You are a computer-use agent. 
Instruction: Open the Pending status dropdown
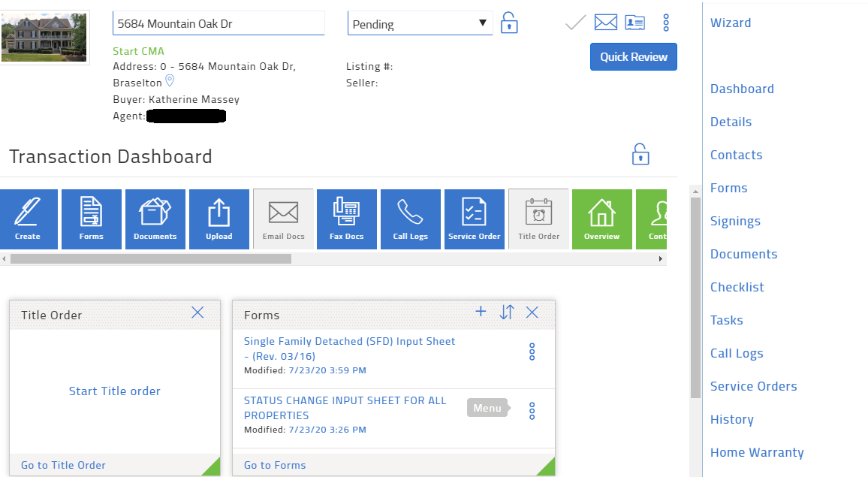pos(419,23)
